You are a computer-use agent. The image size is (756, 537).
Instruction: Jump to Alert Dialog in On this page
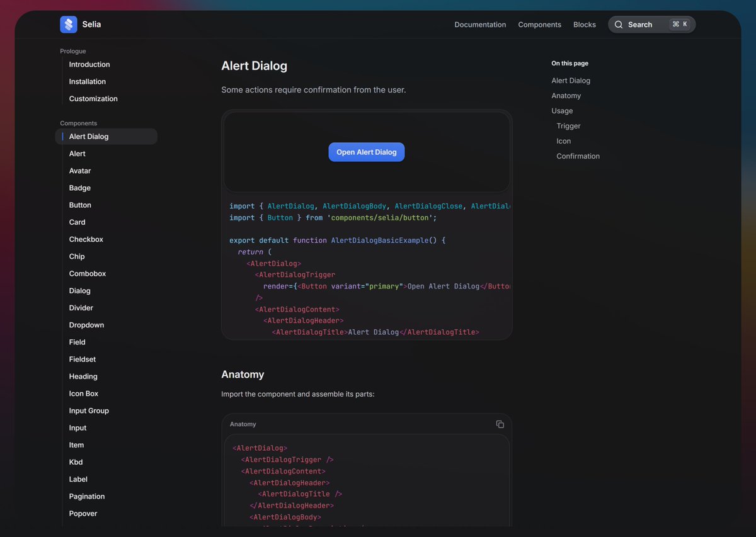click(571, 81)
